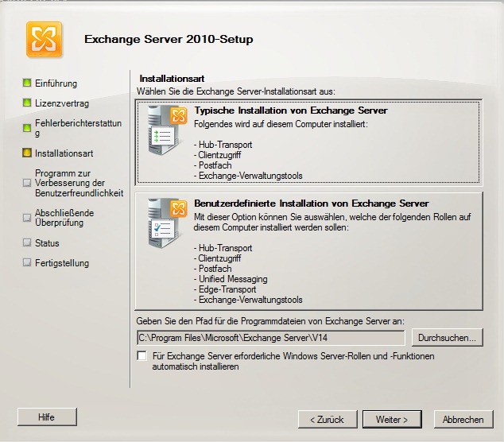Cancel setup with the Abbrechen button
Image resolution: width=504 pixels, height=442 pixels.
pyautogui.click(x=463, y=419)
